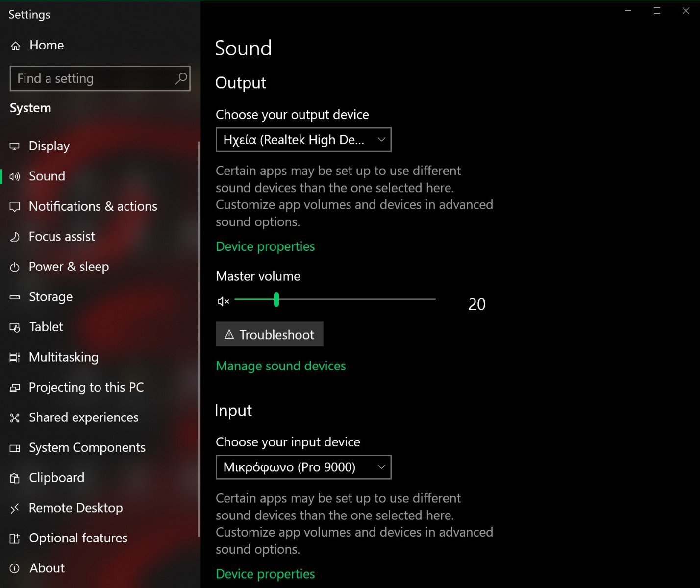Click the Find a setting search box
This screenshot has width=700, height=588.
point(93,78)
